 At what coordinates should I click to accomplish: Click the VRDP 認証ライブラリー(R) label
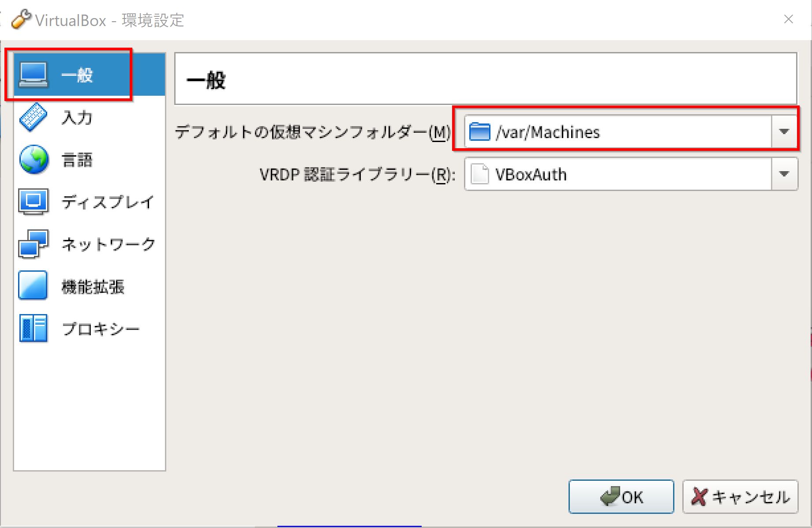point(357,175)
